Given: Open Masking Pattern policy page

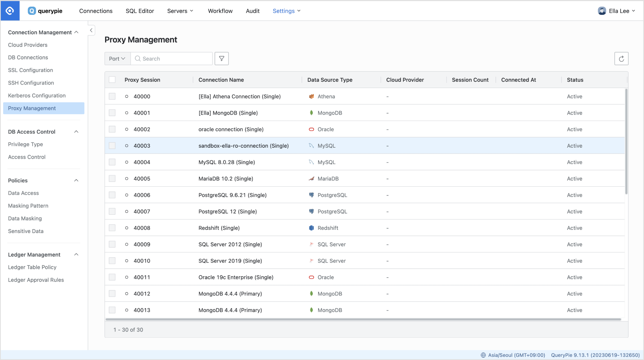Looking at the screenshot, I should click(x=28, y=206).
